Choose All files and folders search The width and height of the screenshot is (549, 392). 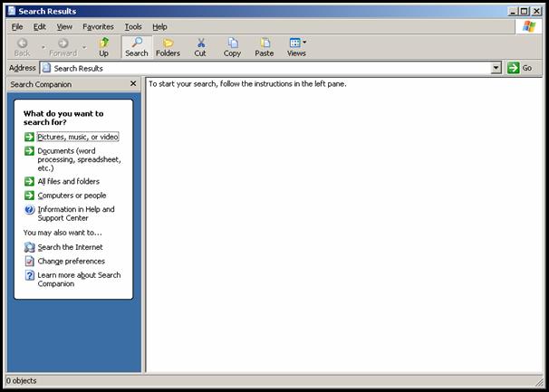(69, 181)
